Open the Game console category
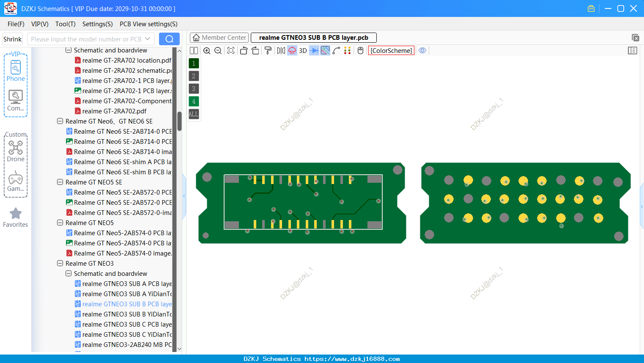644x363 pixels. click(x=16, y=181)
